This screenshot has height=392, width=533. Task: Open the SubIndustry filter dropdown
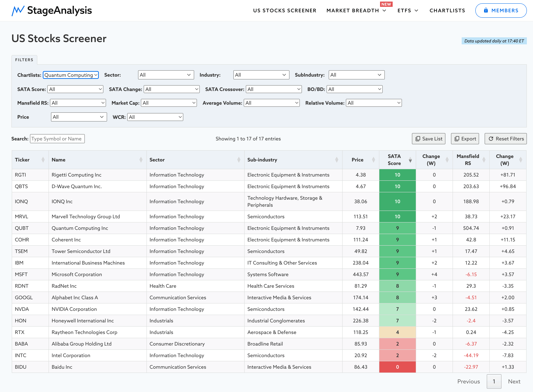pyautogui.click(x=357, y=75)
